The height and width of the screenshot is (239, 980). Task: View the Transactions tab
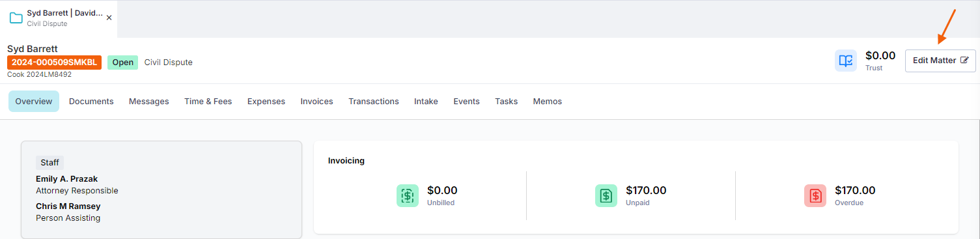coord(374,102)
